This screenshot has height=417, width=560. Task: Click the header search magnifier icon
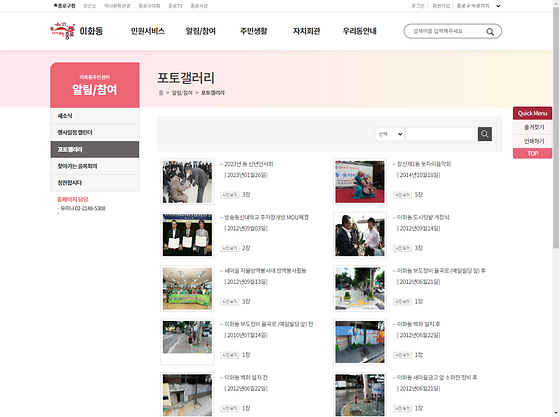coord(490,31)
